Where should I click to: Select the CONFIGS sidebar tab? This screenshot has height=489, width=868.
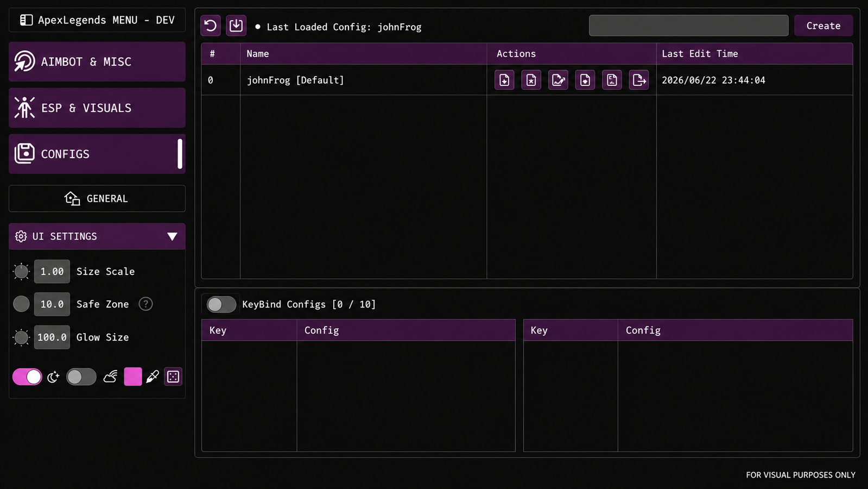(97, 154)
